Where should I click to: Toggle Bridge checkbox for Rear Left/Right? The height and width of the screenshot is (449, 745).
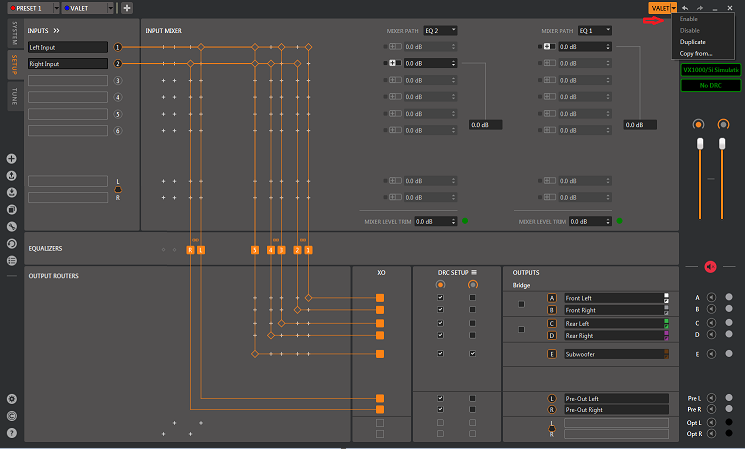click(521, 329)
